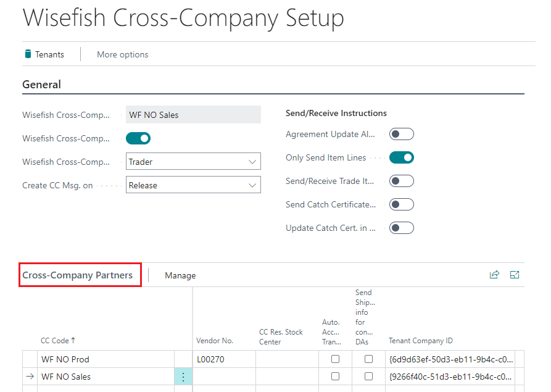Check Send Ship info box for WF NO Sales
The width and height of the screenshot is (551, 392).
click(x=368, y=376)
